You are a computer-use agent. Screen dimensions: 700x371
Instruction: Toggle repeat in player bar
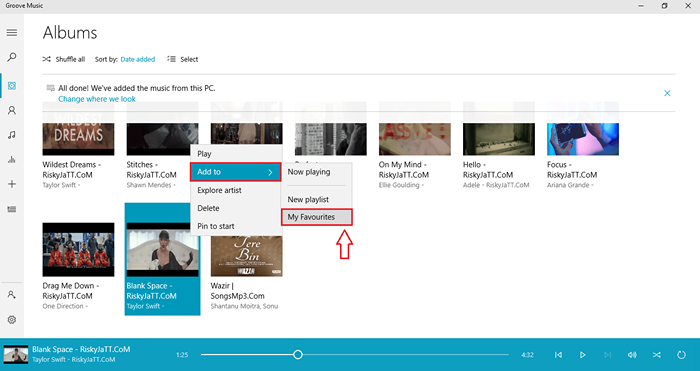(681, 355)
